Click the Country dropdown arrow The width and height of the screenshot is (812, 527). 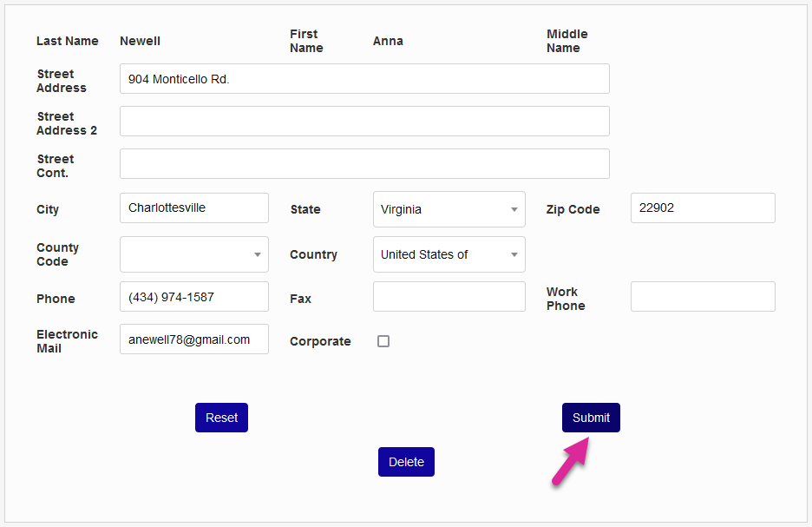514,255
